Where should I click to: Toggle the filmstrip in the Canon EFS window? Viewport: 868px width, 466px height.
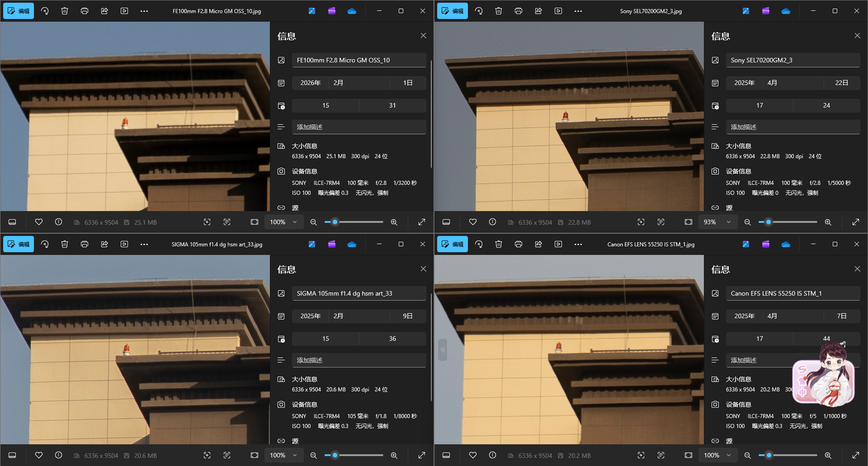click(x=446, y=455)
